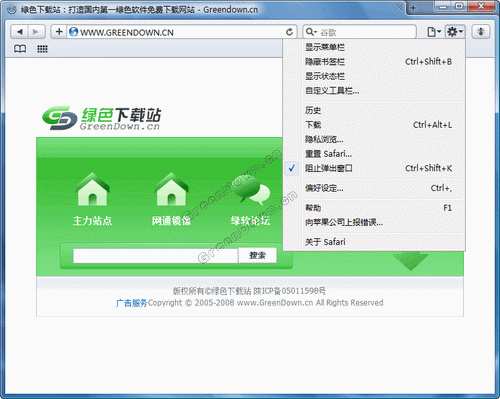Open 下载 from the menu
Image resolution: width=500 pixels, height=399 pixels.
pos(374,125)
